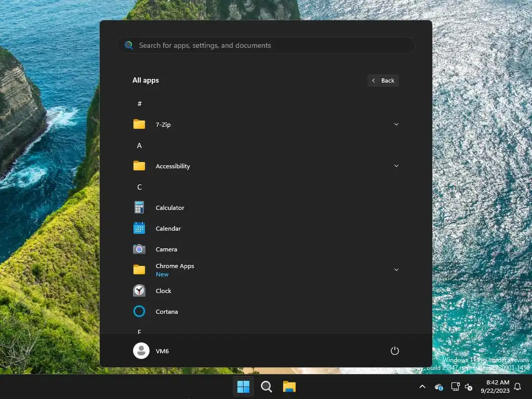Screen dimensions: 532x399
Task: Open the Power options button
Action: (395, 351)
